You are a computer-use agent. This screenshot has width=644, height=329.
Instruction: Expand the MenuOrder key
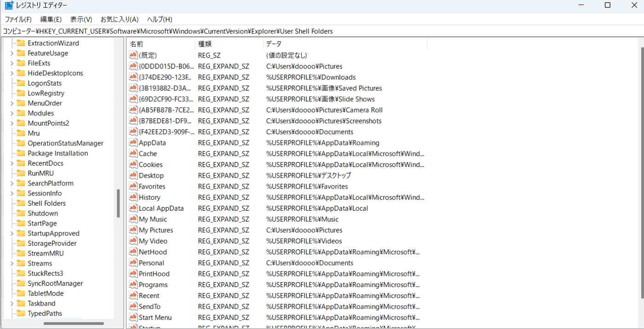coord(11,103)
